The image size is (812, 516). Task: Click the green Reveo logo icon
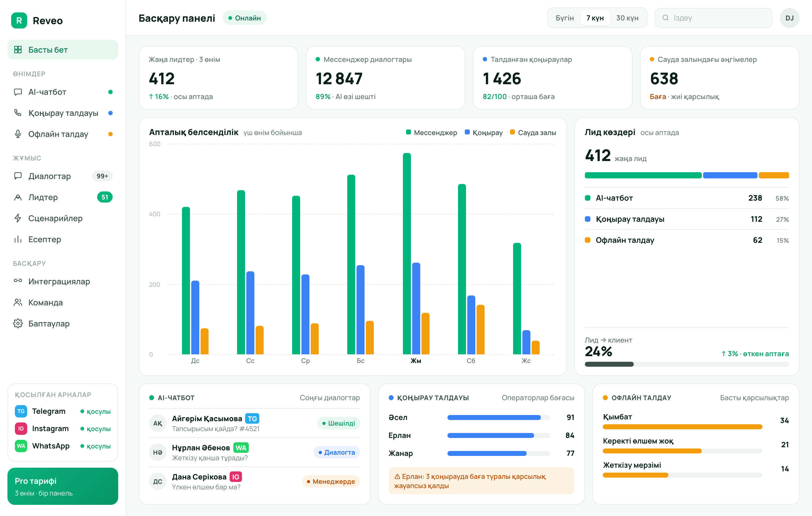(x=19, y=20)
